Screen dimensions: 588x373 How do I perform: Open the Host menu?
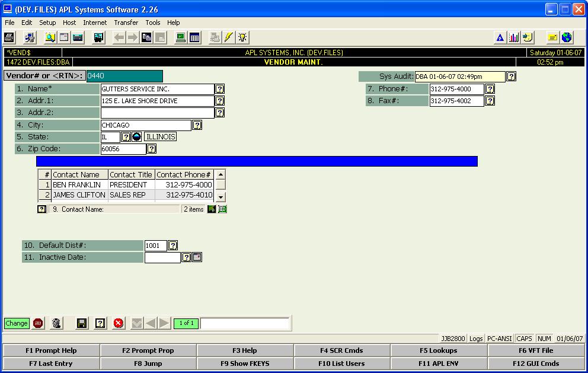click(x=69, y=23)
